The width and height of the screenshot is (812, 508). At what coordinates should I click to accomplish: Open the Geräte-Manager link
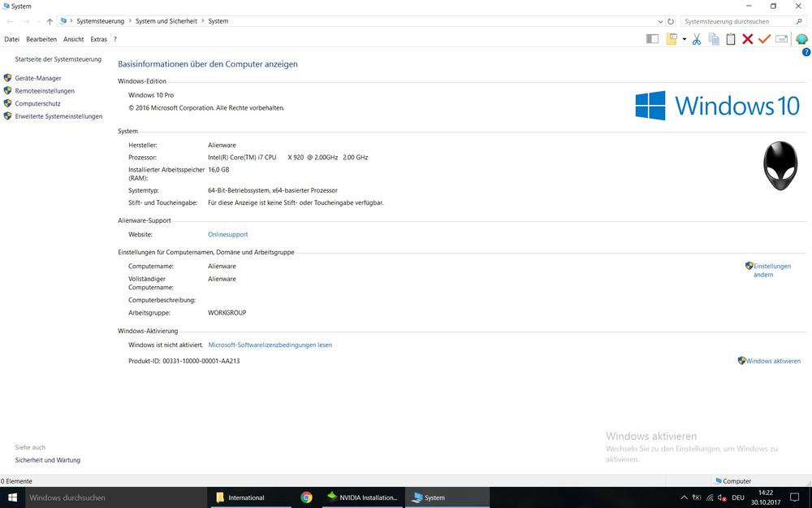tap(38, 78)
